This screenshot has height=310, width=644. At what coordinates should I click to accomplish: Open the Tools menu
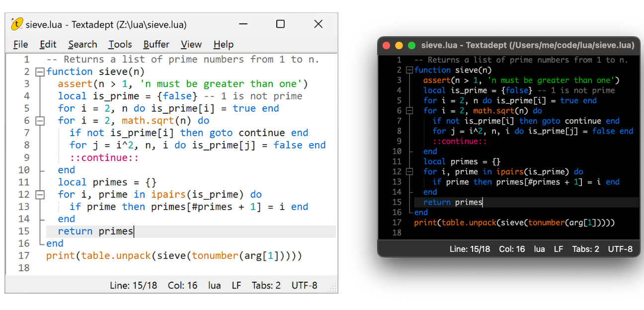click(120, 44)
